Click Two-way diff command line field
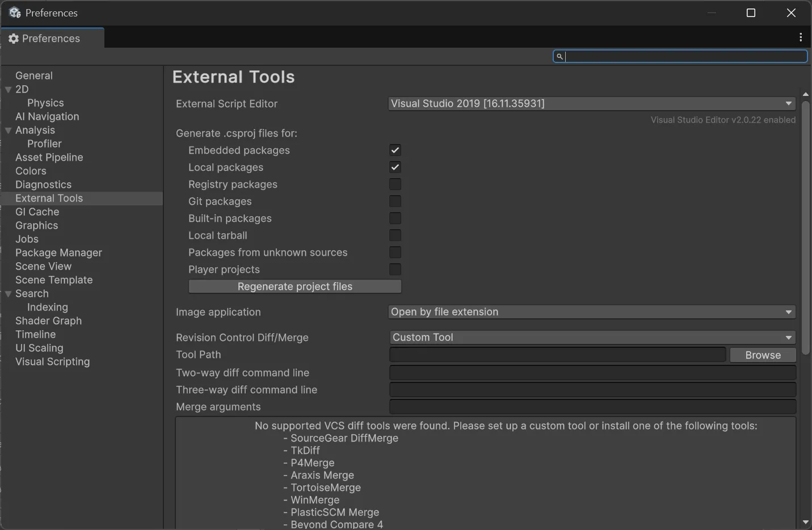Screen dimensions: 812x530 [592, 373]
